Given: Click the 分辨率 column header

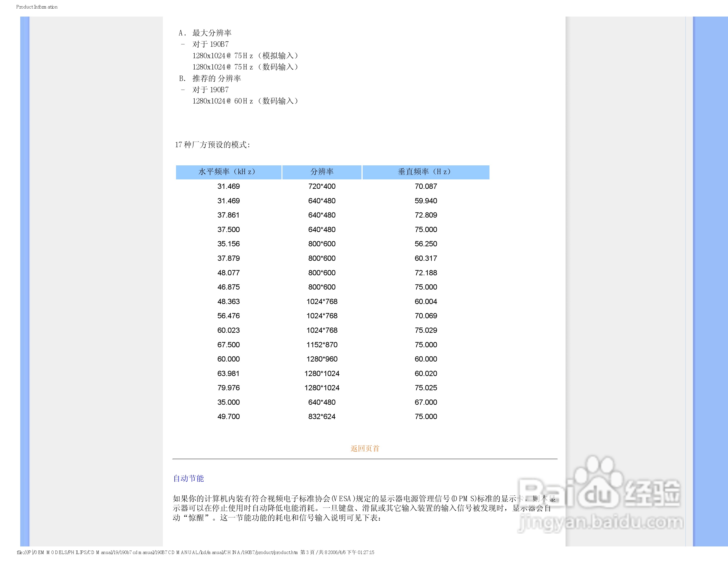Looking at the screenshot, I should 322,172.
